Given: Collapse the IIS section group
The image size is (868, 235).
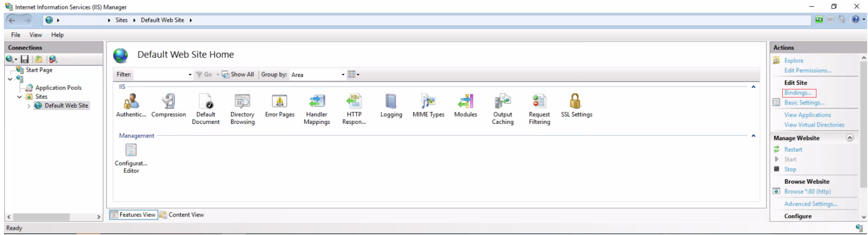Looking at the screenshot, I should tap(753, 87).
